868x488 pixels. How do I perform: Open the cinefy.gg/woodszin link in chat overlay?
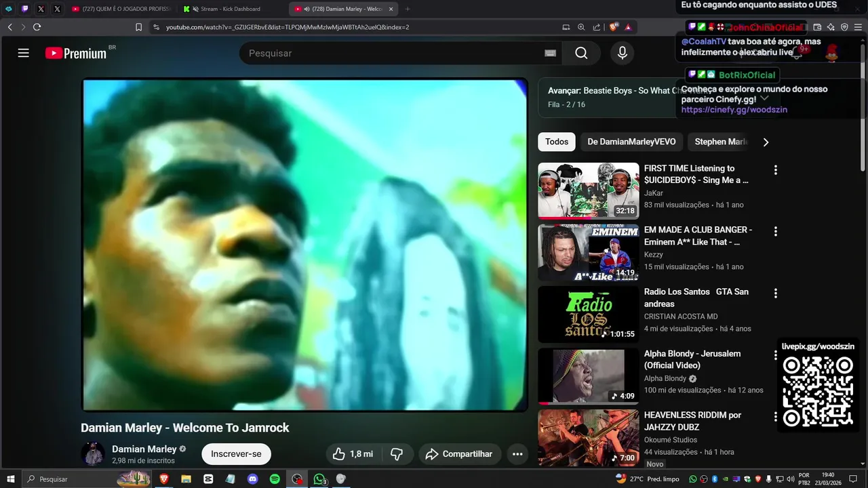[734, 110]
